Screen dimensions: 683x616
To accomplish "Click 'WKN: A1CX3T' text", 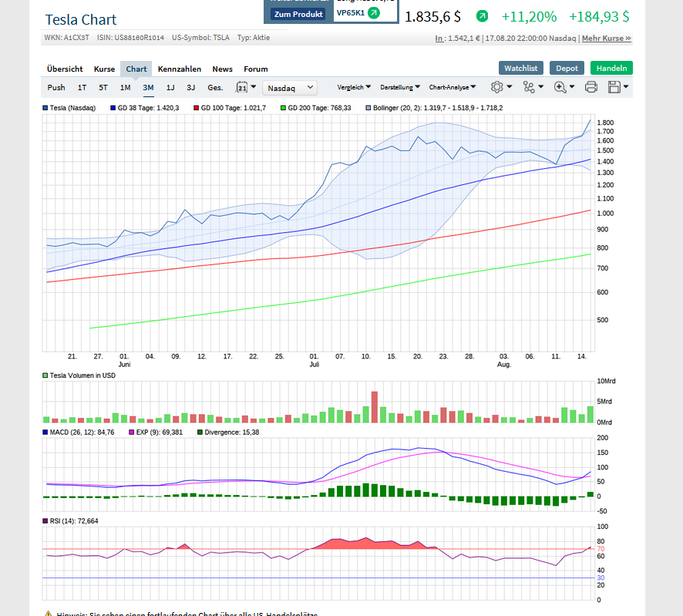I will click(66, 38).
